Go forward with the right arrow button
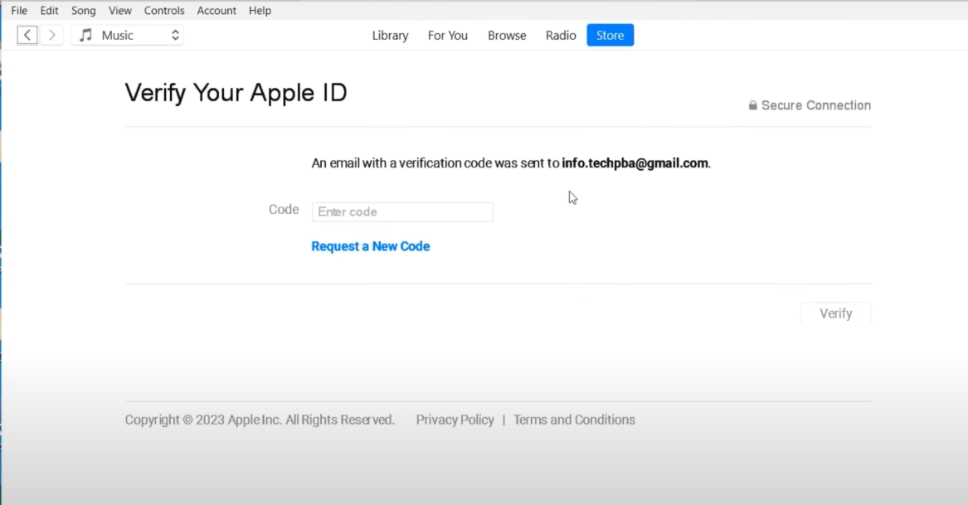The width and height of the screenshot is (968, 505). click(52, 35)
